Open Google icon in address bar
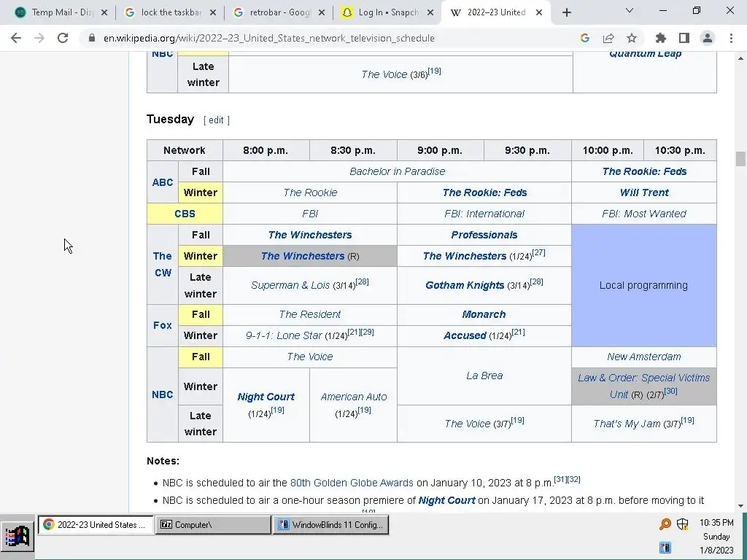 (x=585, y=38)
